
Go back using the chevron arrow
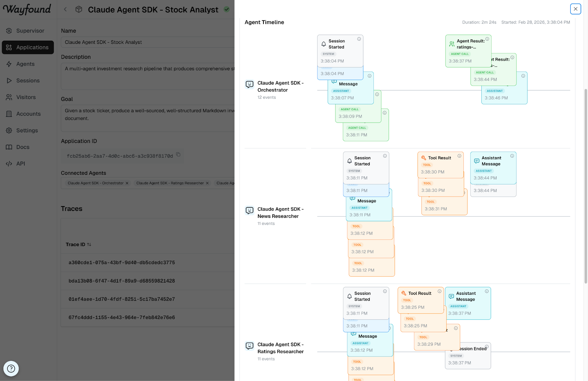tap(65, 10)
